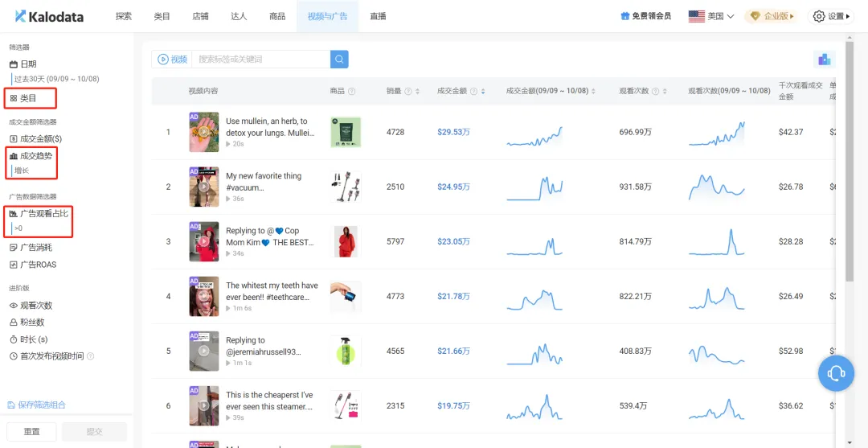Open the customer support headset chat

pos(836,373)
